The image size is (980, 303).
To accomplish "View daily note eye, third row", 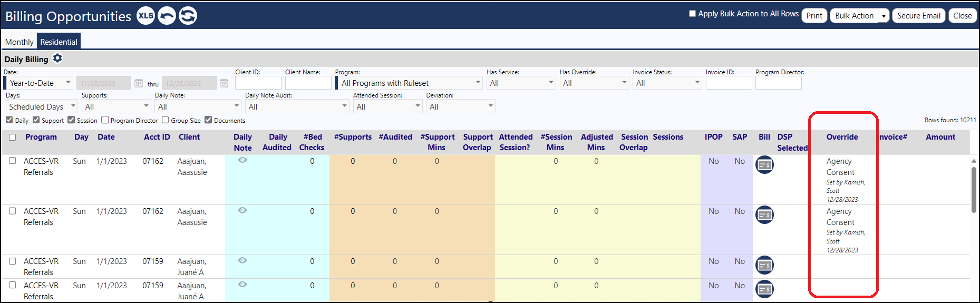I will coord(242,260).
